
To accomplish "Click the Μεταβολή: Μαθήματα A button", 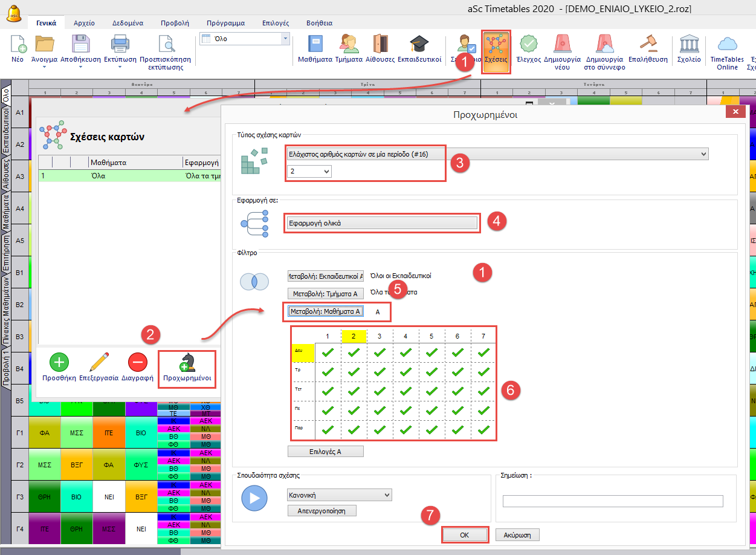I will coord(325,311).
